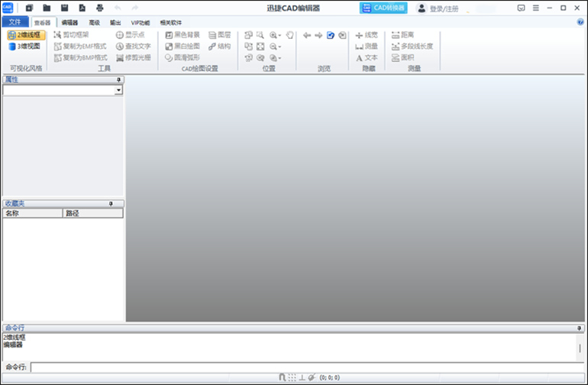Click the (0; 0; 0) coordinates readout
This screenshot has width=588, height=385.
(330, 377)
